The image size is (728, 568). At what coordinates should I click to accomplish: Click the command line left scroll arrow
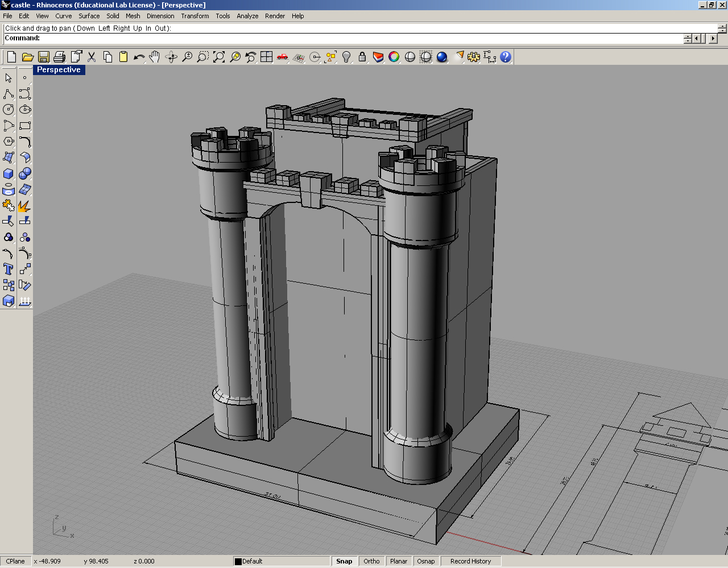pos(697,39)
